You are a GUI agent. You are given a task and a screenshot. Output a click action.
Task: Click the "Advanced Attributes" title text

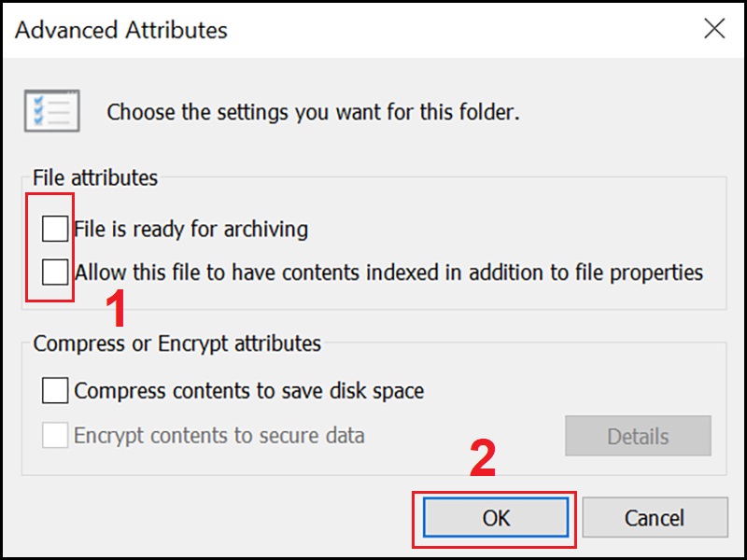point(121,30)
